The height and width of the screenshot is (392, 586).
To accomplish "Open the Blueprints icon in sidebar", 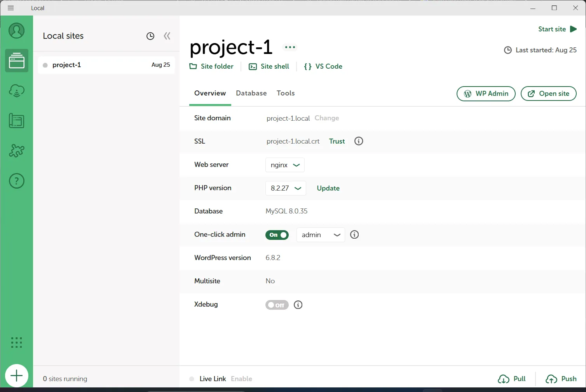I will [16, 121].
